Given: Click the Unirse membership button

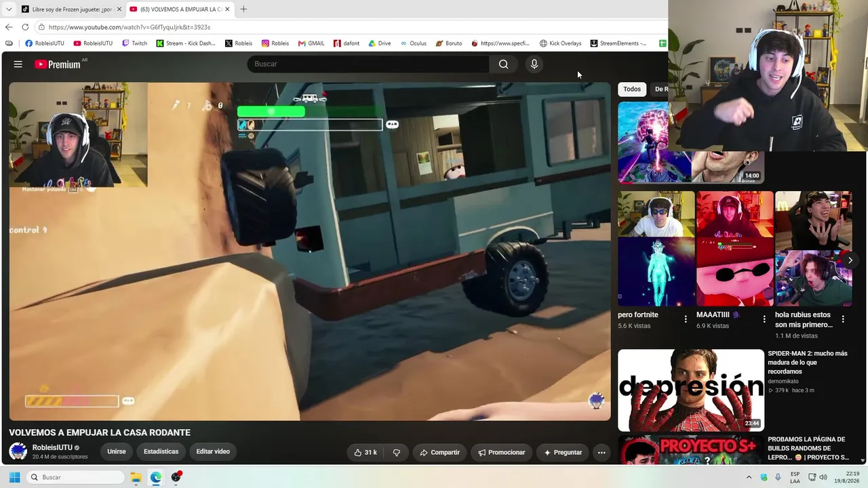Looking at the screenshot, I should (117, 451).
